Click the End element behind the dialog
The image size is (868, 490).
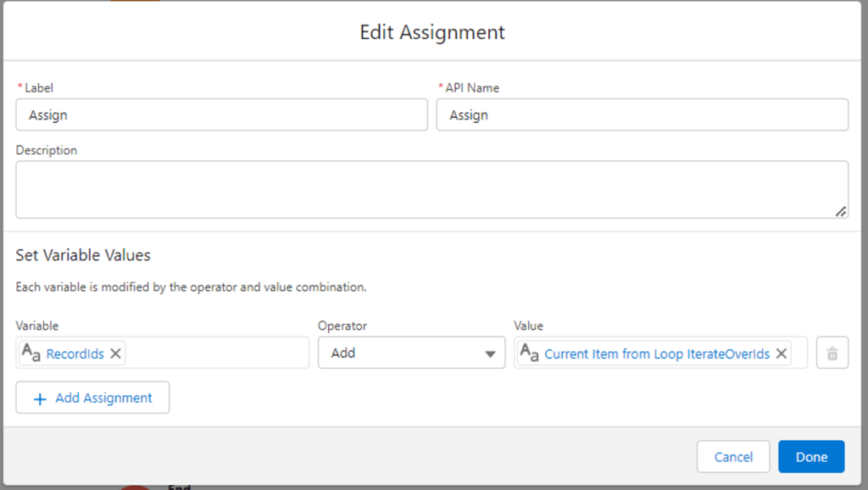(x=180, y=487)
